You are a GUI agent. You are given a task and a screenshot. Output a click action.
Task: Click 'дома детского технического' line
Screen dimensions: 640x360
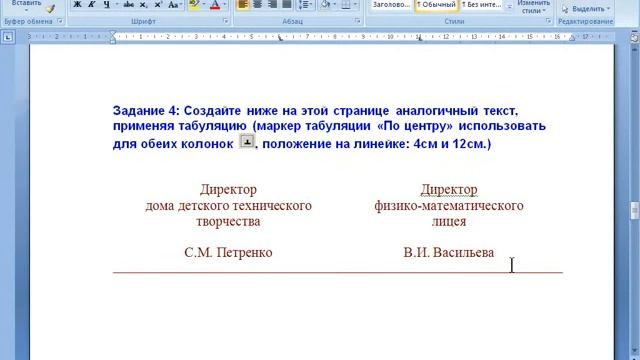click(x=228, y=205)
